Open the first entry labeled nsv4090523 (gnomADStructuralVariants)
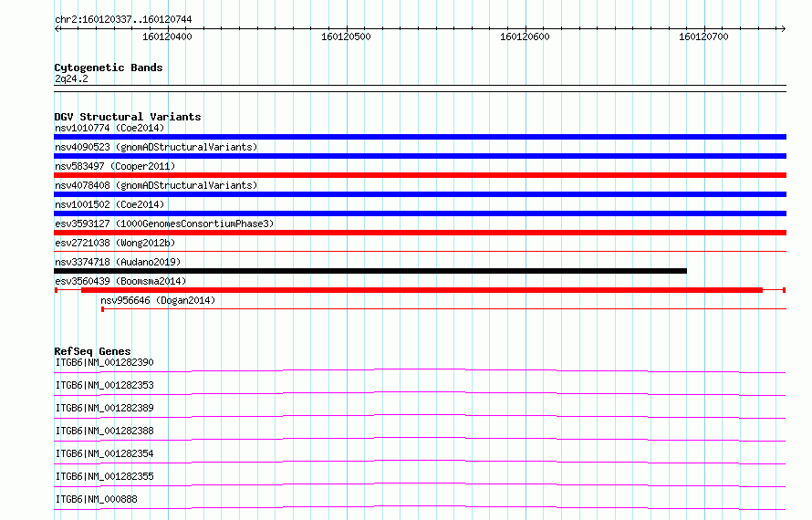Screen dimensions: 812x520 [x=156, y=147]
